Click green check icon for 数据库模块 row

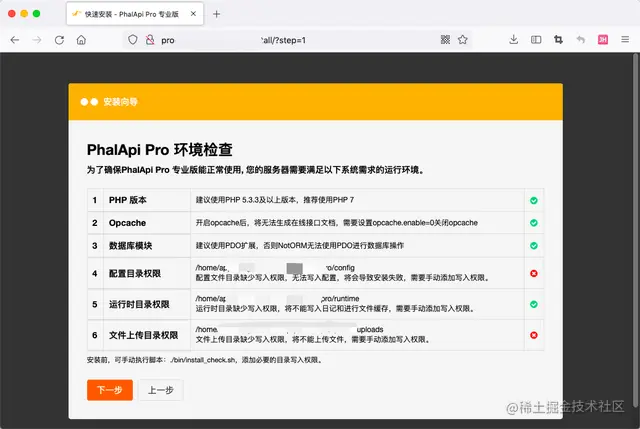pyautogui.click(x=533, y=246)
